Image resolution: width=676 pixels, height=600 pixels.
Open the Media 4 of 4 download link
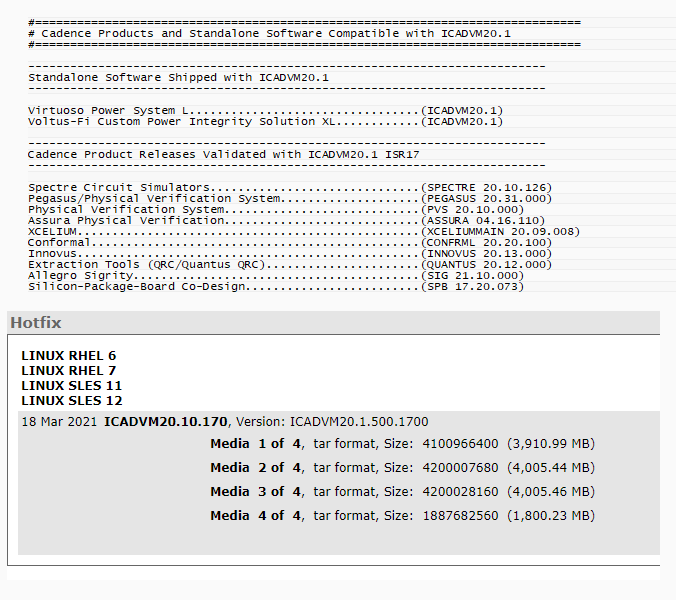(257, 516)
